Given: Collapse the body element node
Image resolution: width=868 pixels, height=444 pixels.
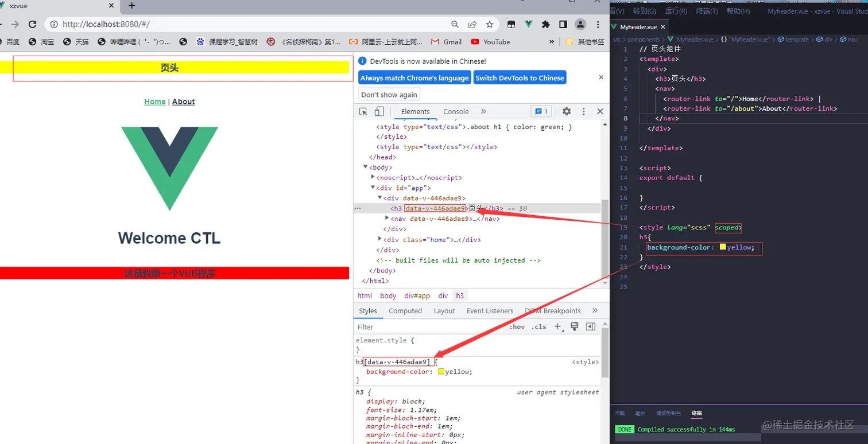Looking at the screenshot, I should [366, 167].
